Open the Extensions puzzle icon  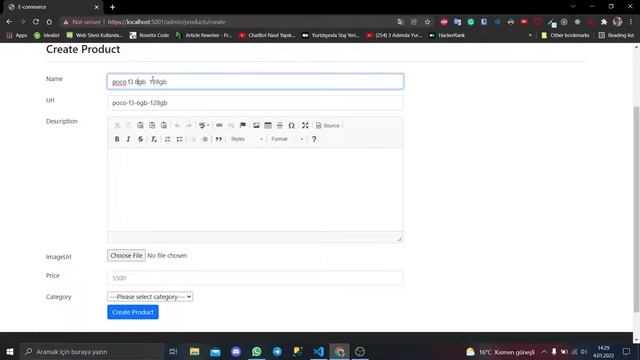coord(604,22)
